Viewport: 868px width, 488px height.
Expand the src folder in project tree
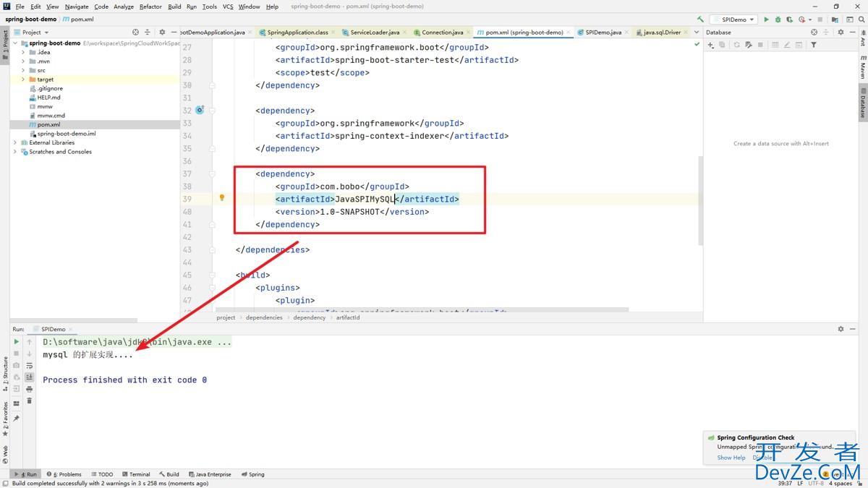(23, 70)
